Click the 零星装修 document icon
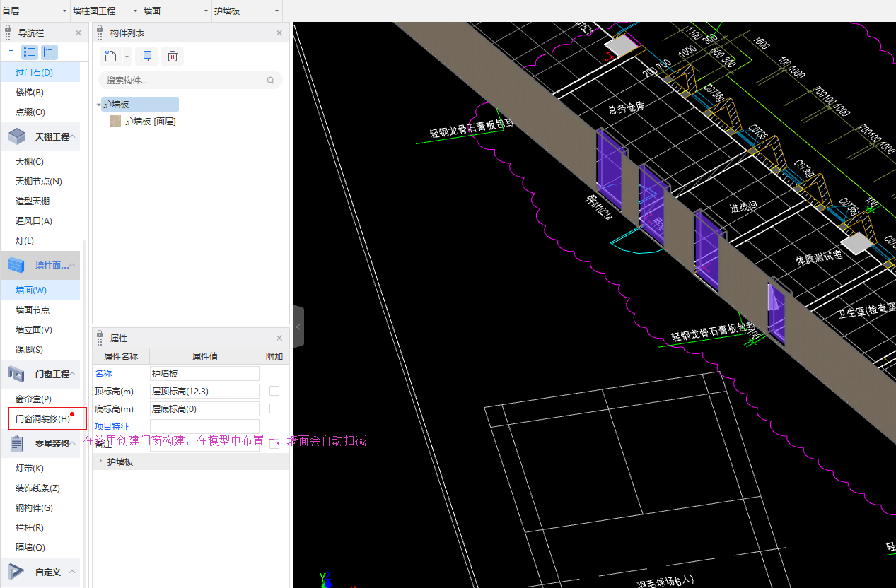This screenshot has width=896, height=588. 17,443
